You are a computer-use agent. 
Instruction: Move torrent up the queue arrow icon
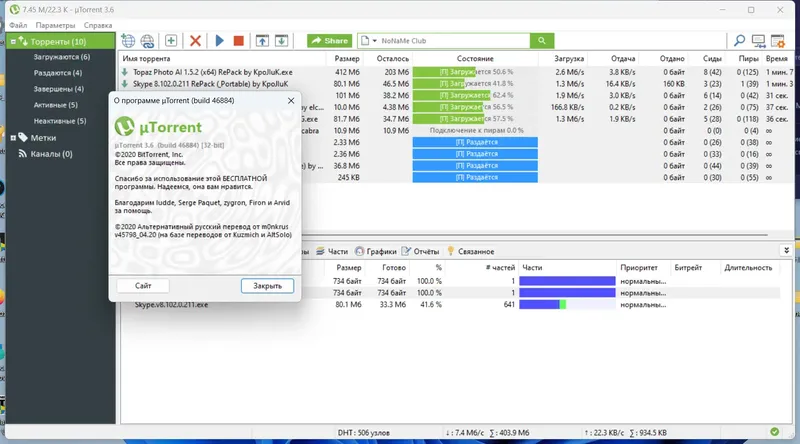(x=262, y=41)
